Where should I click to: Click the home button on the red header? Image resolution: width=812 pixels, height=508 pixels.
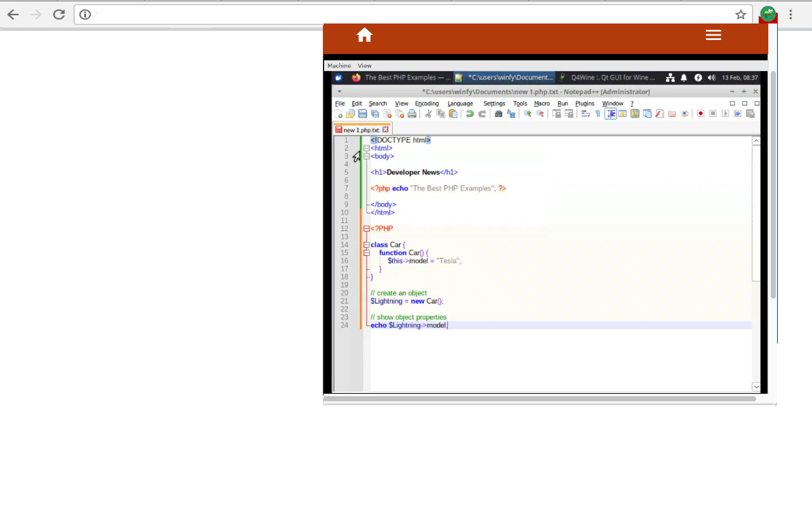pos(364,35)
